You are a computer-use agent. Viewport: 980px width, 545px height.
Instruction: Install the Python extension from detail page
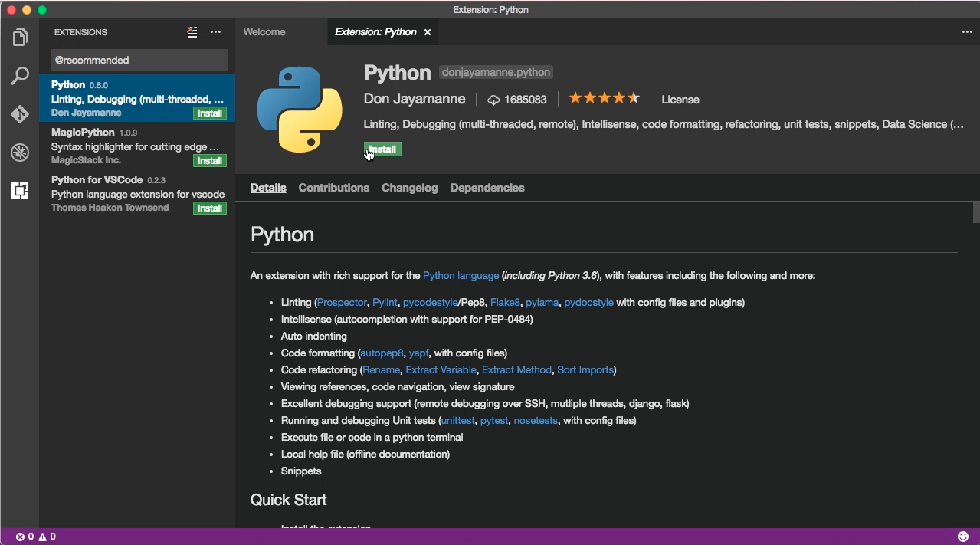coord(382,149)
